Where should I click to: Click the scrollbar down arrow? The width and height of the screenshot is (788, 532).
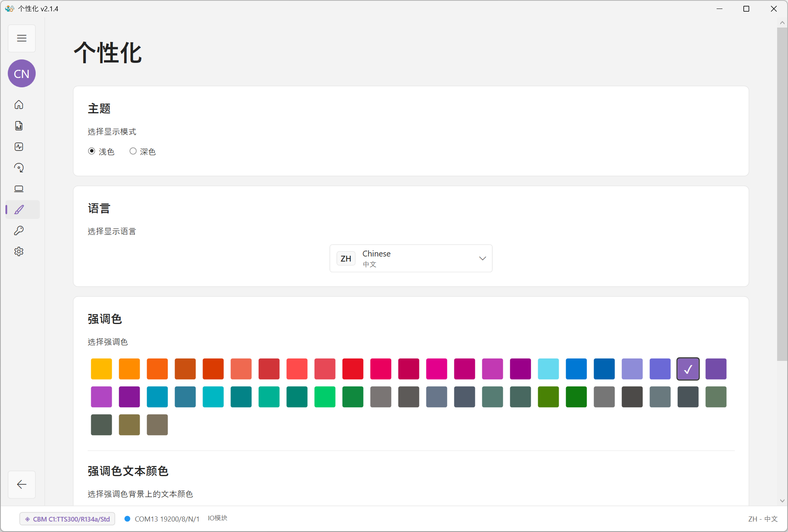(782, 501)
